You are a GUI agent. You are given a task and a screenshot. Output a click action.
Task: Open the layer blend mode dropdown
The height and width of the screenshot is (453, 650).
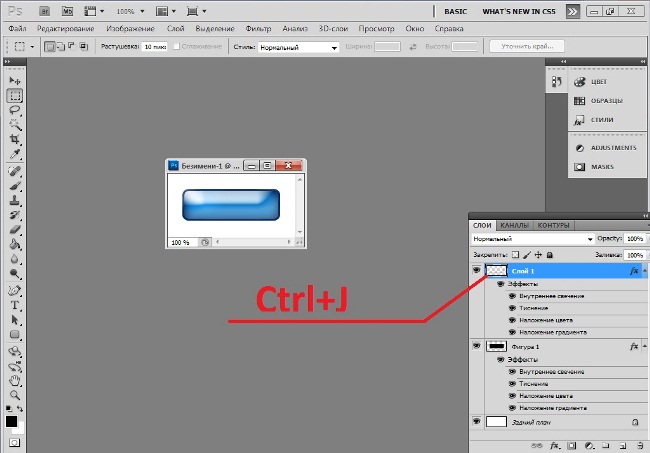click(532, 239)
